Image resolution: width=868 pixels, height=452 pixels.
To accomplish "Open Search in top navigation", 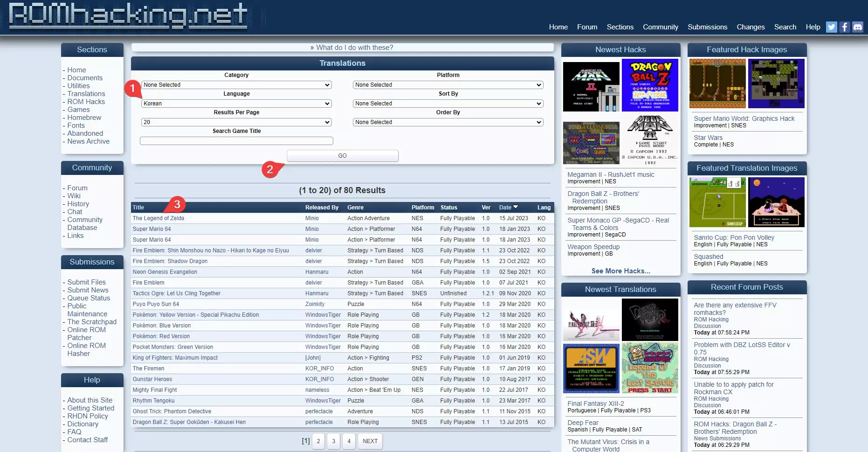I will pyautogui.click(x=785, y=27).
